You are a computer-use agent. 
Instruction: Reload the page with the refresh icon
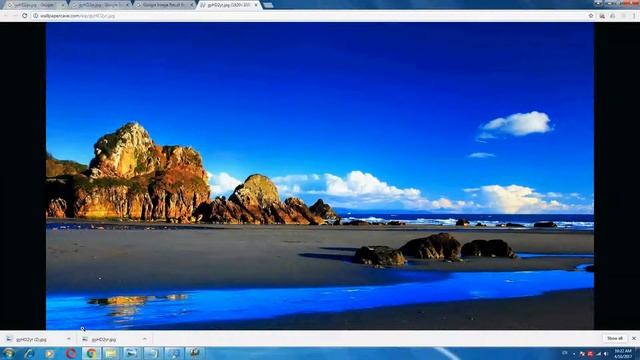pos(24,16)
